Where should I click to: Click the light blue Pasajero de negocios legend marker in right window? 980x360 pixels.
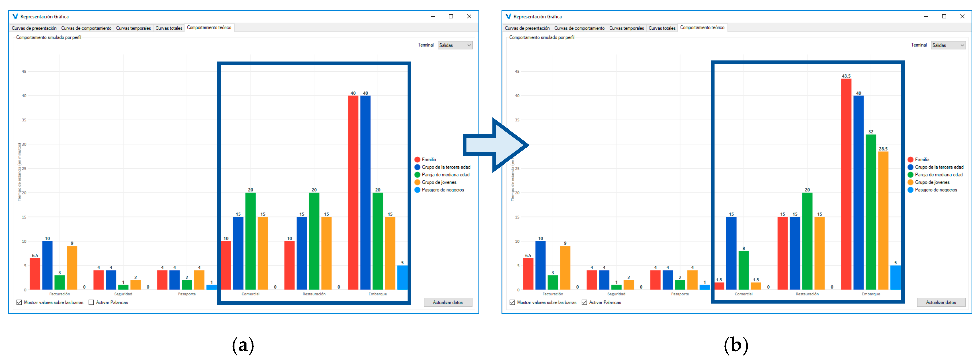pyautogui.click(x=910, y=190)
